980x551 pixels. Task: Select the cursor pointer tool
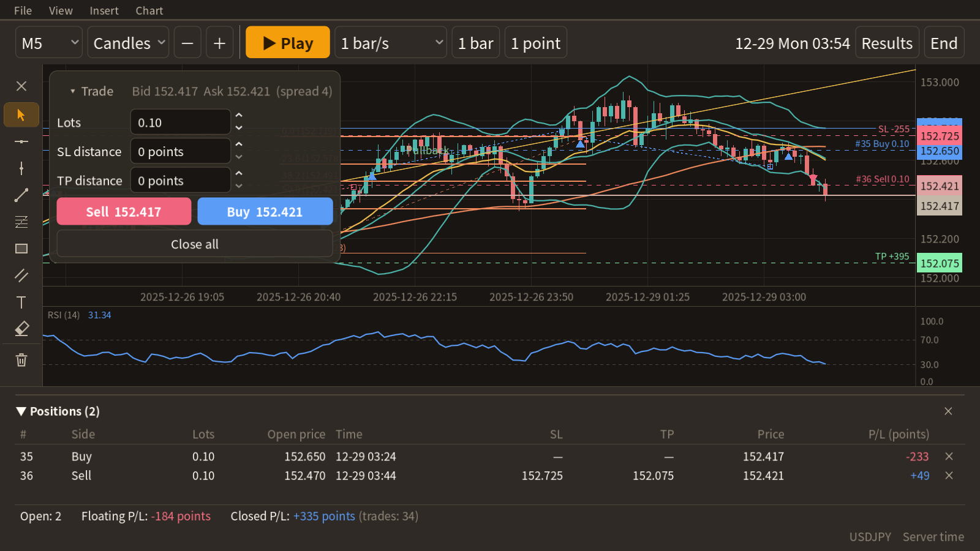click(x=21, y=115)
